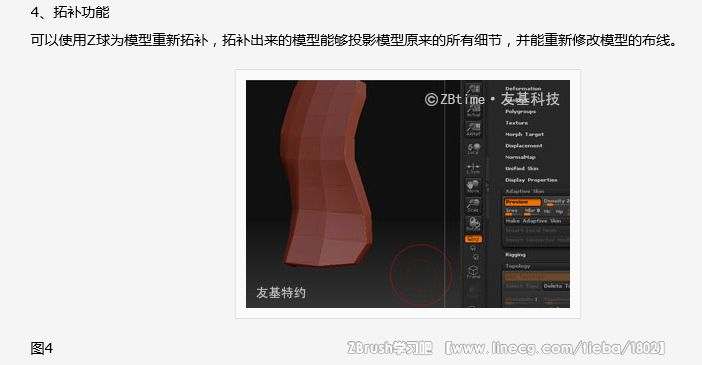Click the Delete Topology button
Image resolution: width=702 pixels, height=365 pixels.
tap(556, 286)
